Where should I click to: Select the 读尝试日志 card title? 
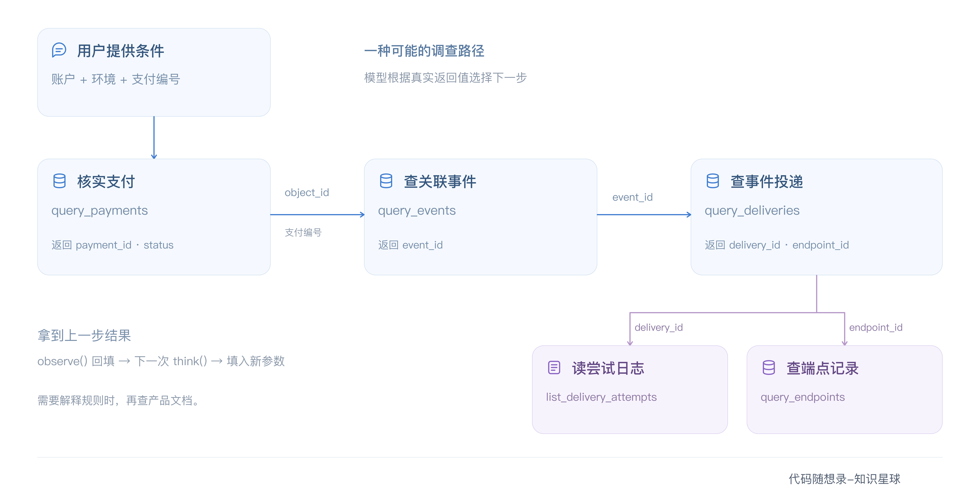(x=608, y=368)
